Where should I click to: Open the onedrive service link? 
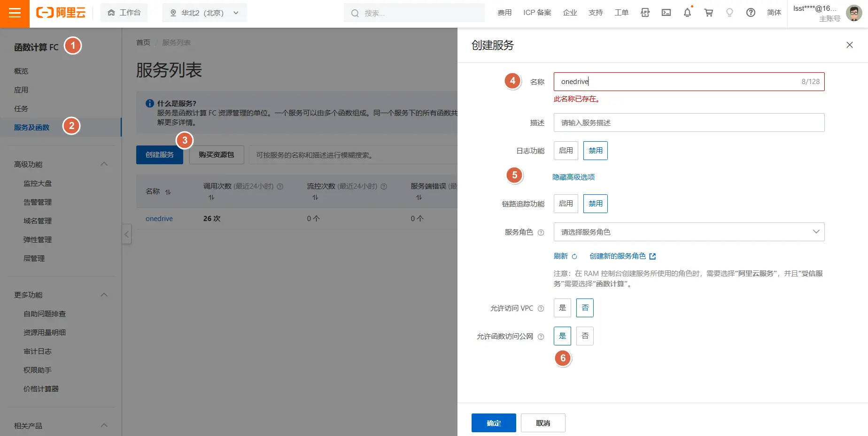click(159, 219)
